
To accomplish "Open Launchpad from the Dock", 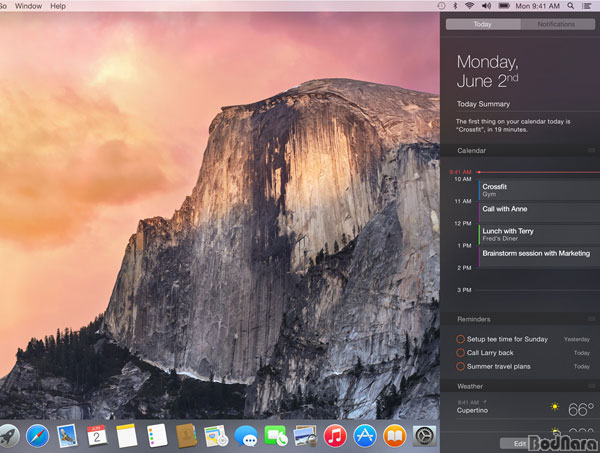I will 8,436.
